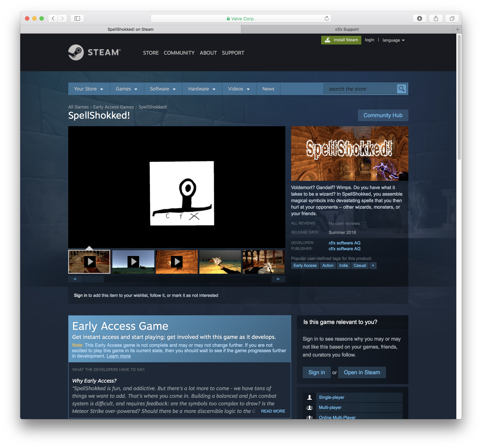Expand the Software dropdown menu
The width and height of the screenshot is (482, 448).
(163, 89)
